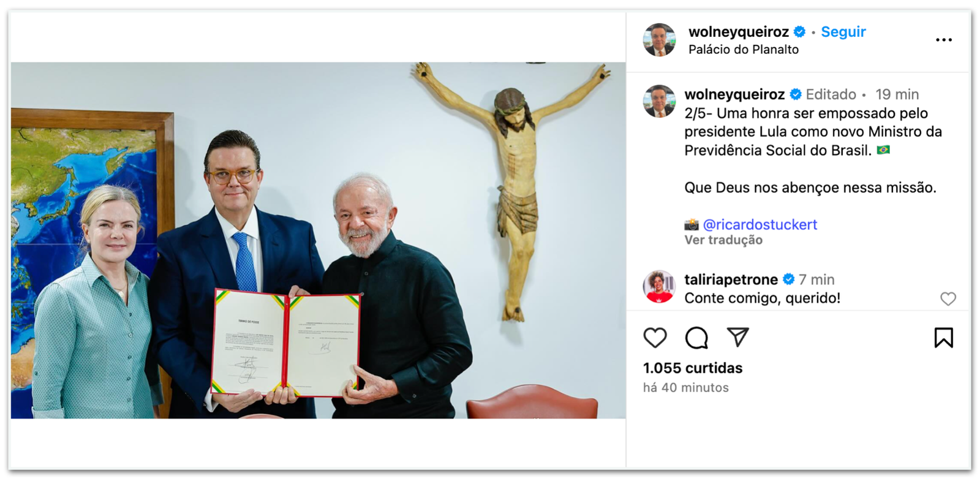Follow wolneyqueiroz with the Seguir button
This screenshot has width=980, height=481.
click(x=843, y=32)
